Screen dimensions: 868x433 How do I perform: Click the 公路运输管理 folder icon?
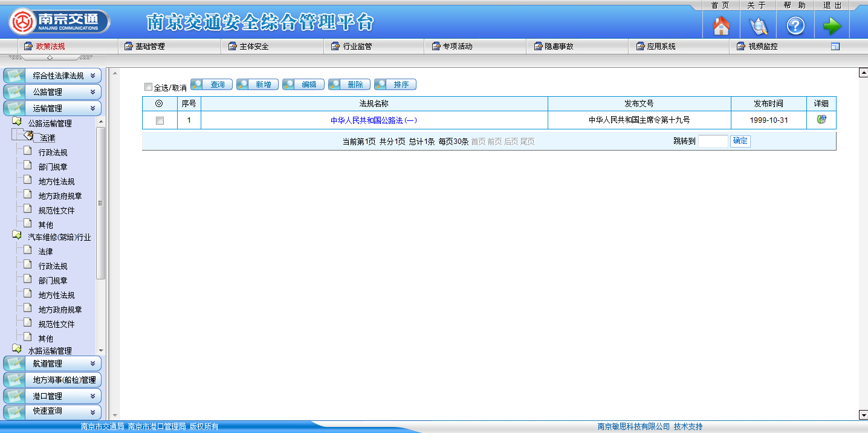pyautogui.click(x=17, y=122)
